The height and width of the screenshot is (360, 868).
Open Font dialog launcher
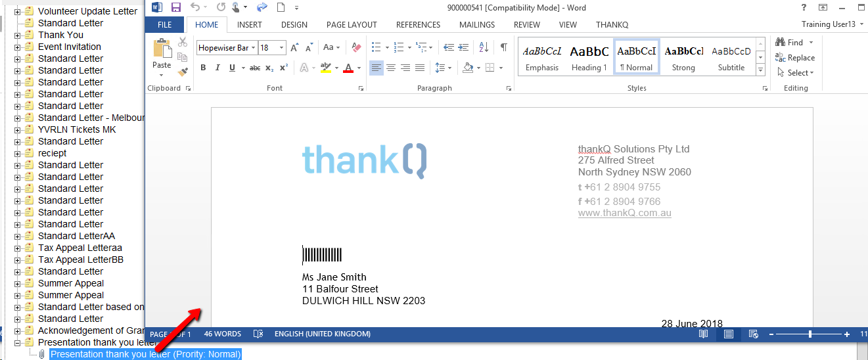click(x=361, y=88)
